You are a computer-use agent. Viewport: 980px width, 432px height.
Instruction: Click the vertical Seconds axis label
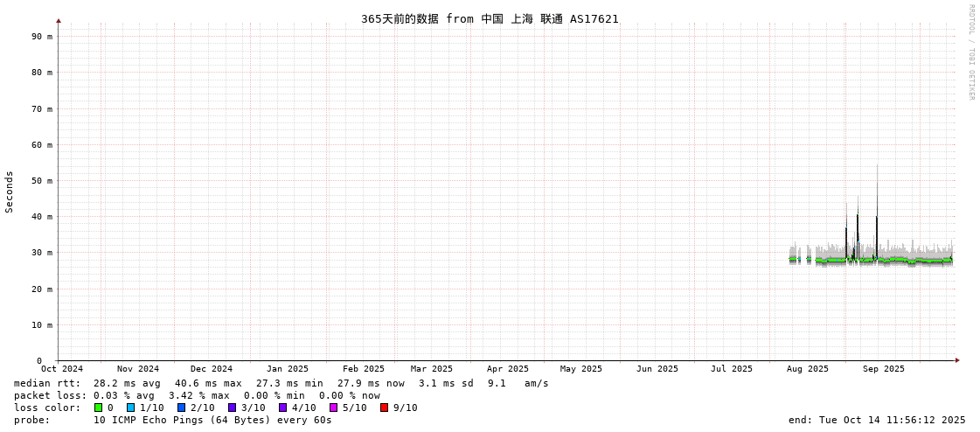coord(10,192)
